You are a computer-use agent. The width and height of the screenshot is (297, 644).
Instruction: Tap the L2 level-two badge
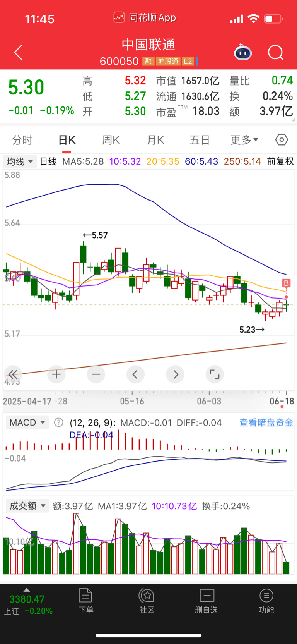pos(188,61)
